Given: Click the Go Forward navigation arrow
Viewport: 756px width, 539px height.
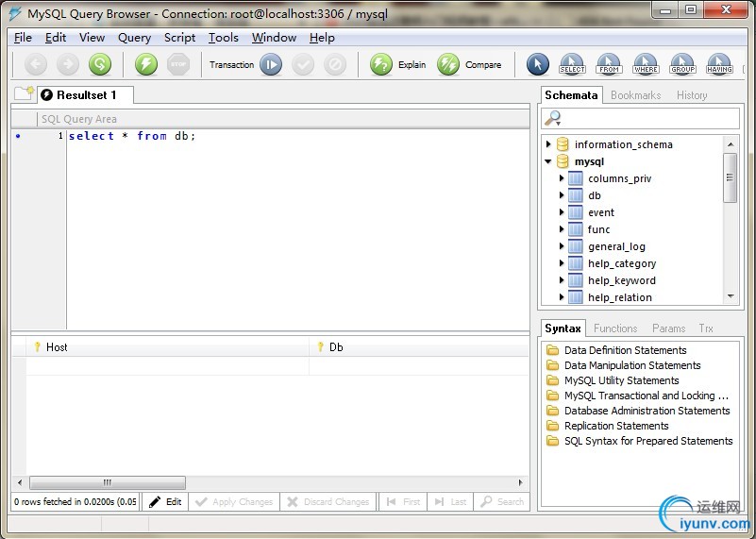Looking at the screenshot, I should pyautogui.click(x=68, y=64).
